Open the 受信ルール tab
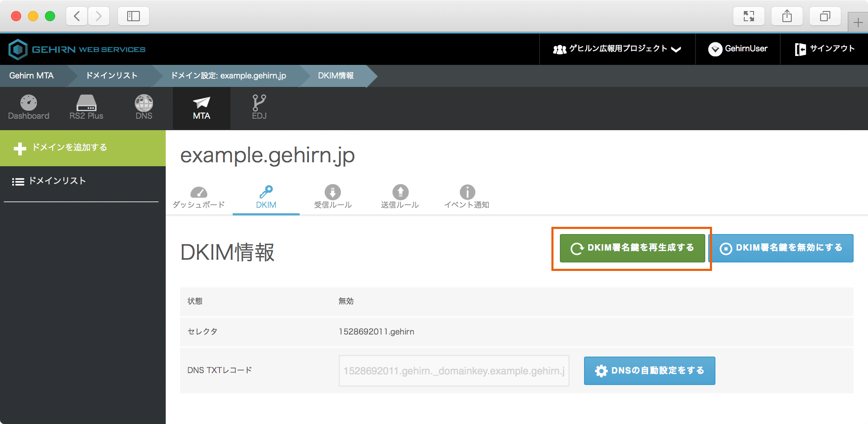This screenshot has height=424, width=868. click(x=333, y=198)
